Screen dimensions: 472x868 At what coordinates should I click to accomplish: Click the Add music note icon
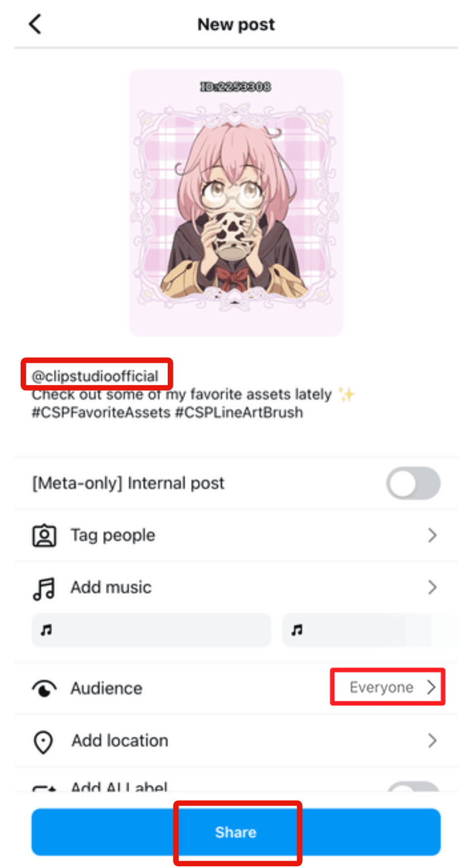[44, 588]
